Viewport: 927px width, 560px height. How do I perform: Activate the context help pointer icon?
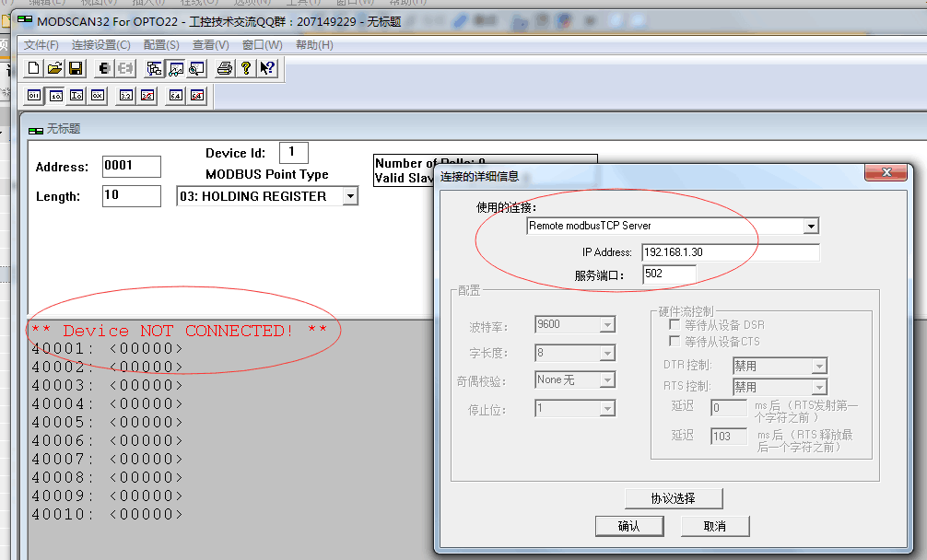(x=266, y=68)
